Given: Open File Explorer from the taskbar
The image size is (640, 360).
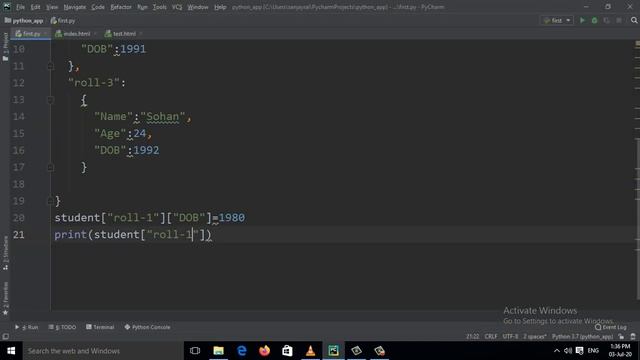Looking at the screenshot, I should point(218,351).
